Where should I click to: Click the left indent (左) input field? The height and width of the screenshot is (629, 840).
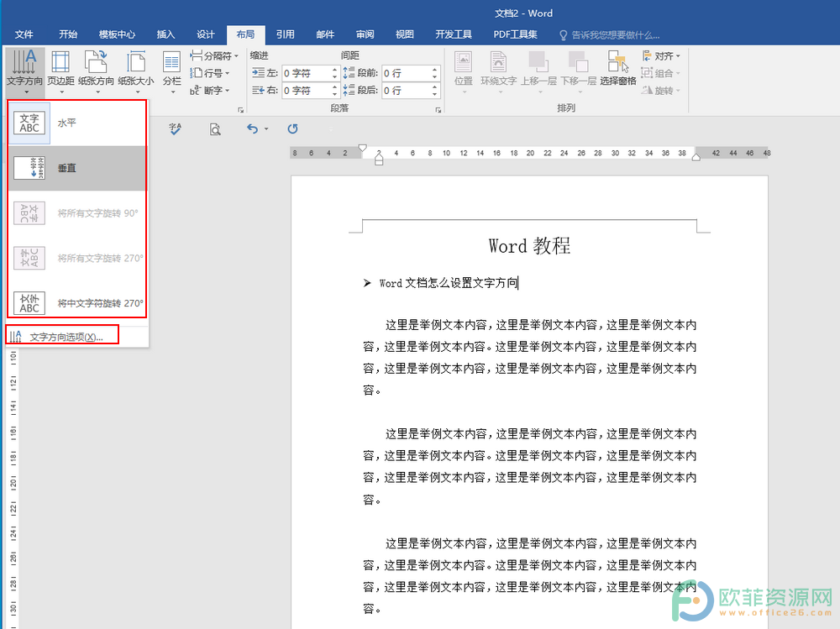(x=306, y=73)
